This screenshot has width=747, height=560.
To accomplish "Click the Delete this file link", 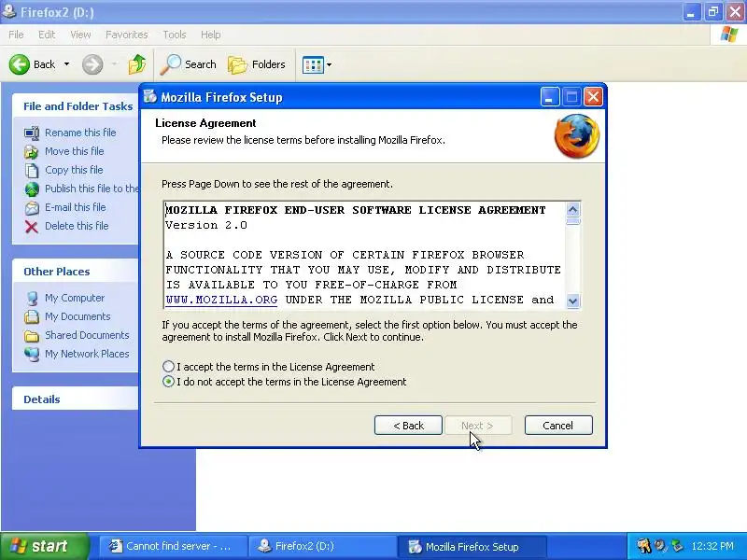I will [77, 226].
